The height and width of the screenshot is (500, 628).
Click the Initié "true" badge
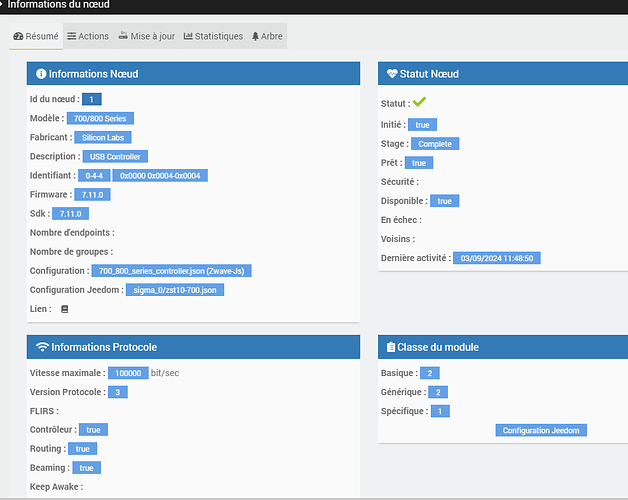click(423, 125)
